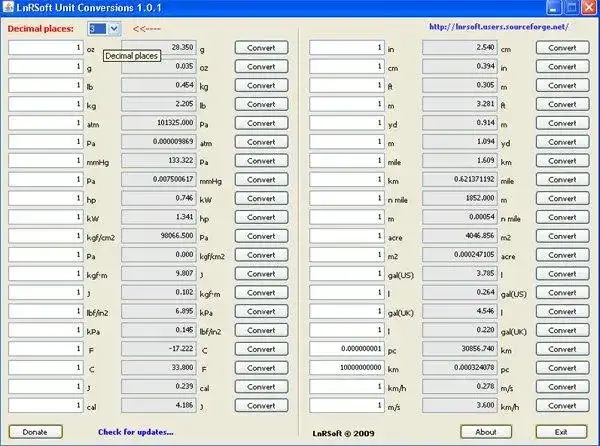The image size is (600, 446).
Task: Click the result value 98066.500
Action: [x=159, y=236]
